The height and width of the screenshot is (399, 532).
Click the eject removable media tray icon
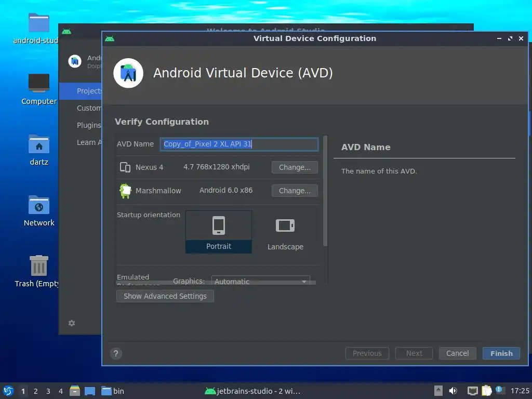point(438,391)
